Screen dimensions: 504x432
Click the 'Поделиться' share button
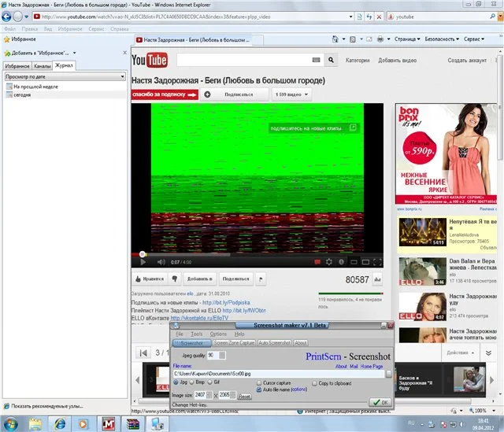tap(235, 279)
